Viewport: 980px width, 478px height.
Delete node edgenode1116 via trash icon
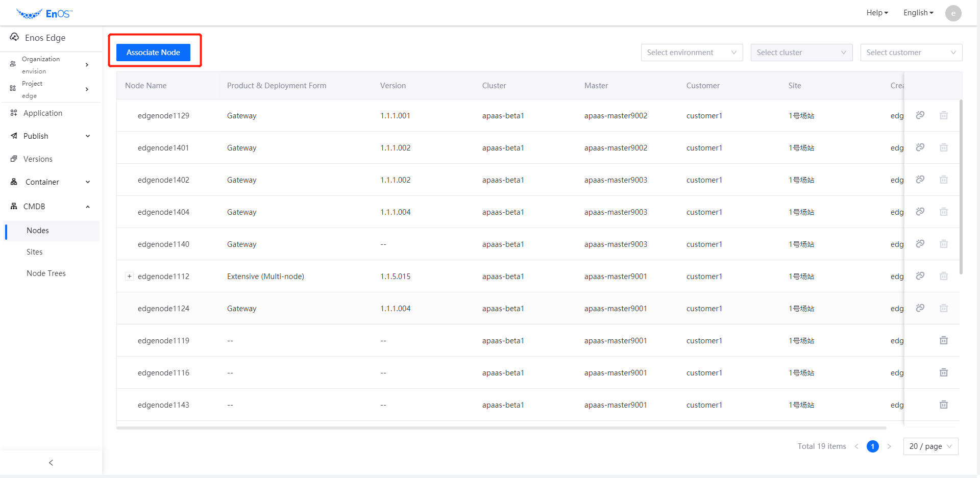[944, 372]
